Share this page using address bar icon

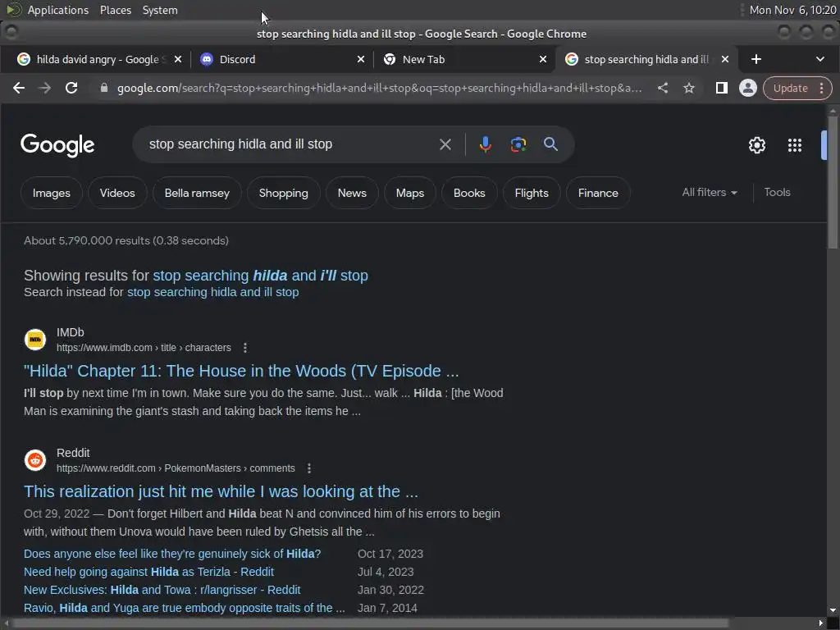coord(663,88)
